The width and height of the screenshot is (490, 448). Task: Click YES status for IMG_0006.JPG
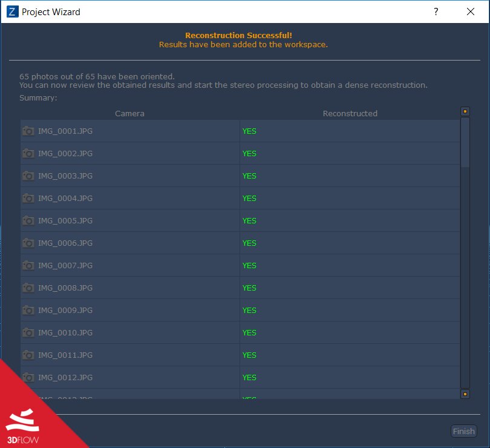(x=249, y=243)
